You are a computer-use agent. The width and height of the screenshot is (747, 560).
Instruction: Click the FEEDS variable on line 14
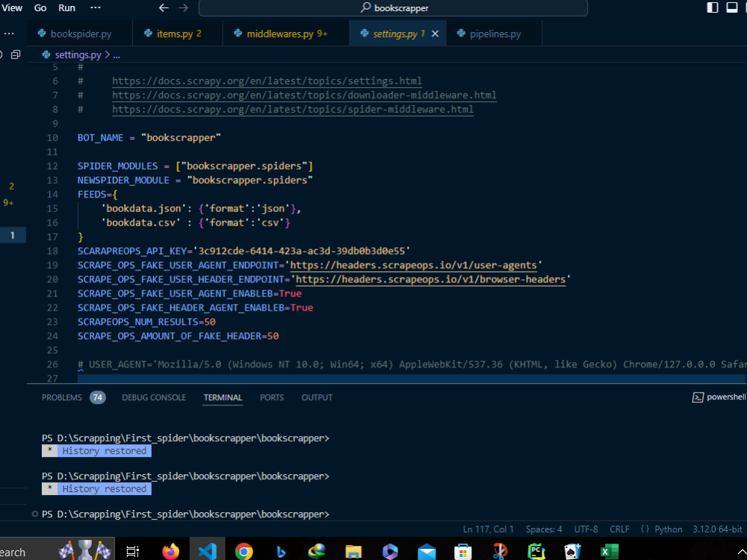(x=92, y=194)
